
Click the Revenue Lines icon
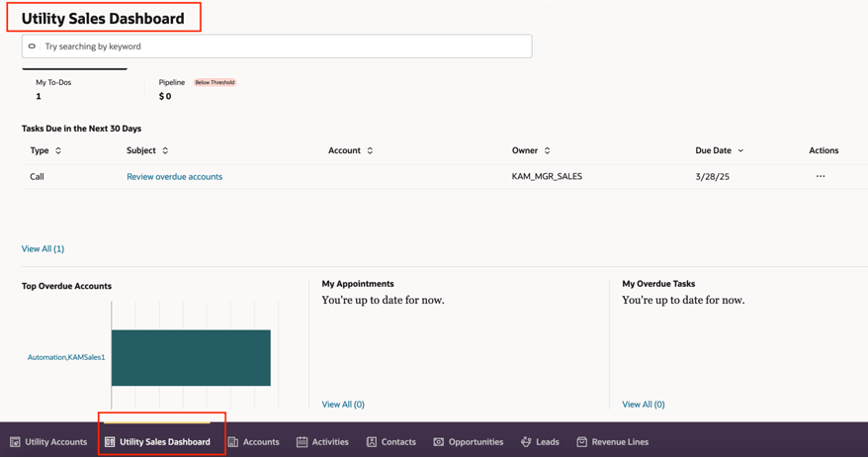click(582, 442)
